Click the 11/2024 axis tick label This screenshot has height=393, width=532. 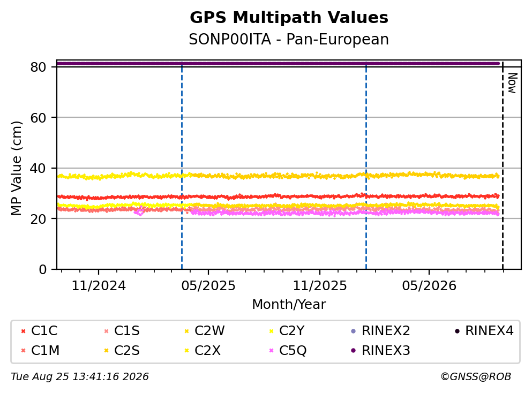click(x=99, y=286)
